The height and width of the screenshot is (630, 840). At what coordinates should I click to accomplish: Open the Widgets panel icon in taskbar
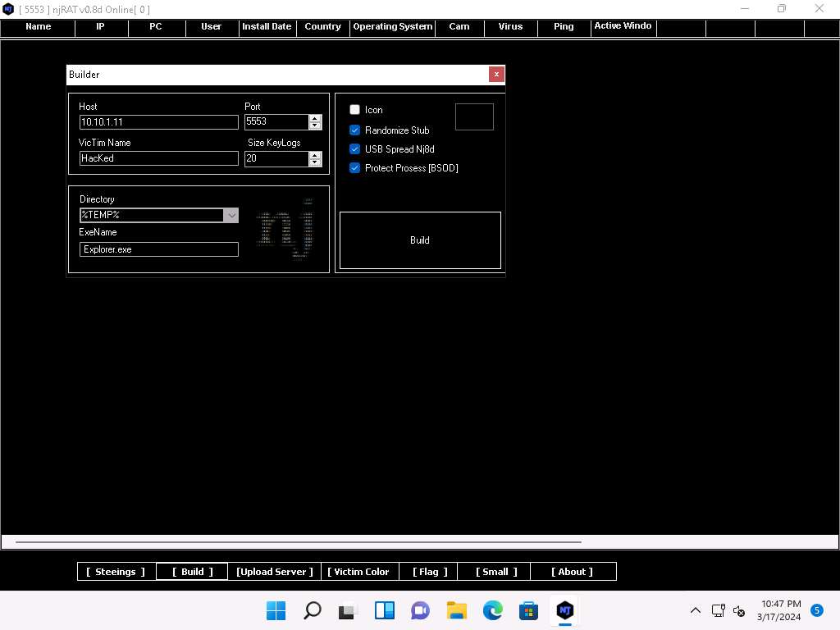[384, 610]
